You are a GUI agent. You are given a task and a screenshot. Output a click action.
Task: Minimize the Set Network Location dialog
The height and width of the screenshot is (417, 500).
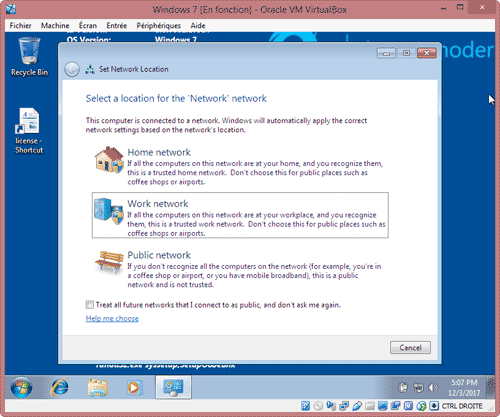coord(386,53)
